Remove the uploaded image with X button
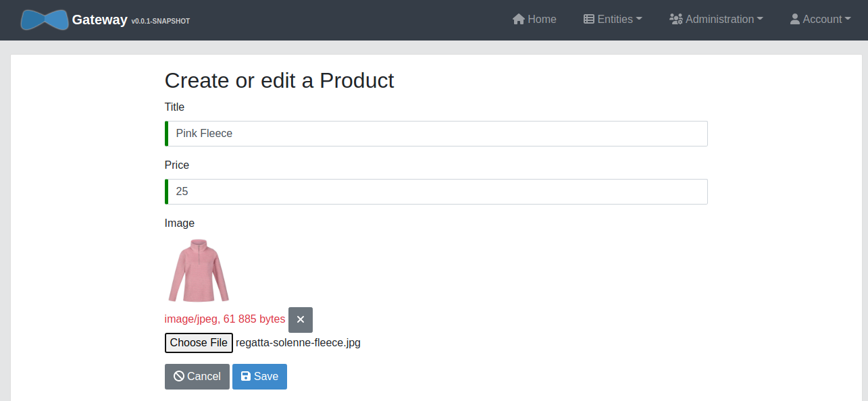868x401 pixels. [x=301, y=320]
